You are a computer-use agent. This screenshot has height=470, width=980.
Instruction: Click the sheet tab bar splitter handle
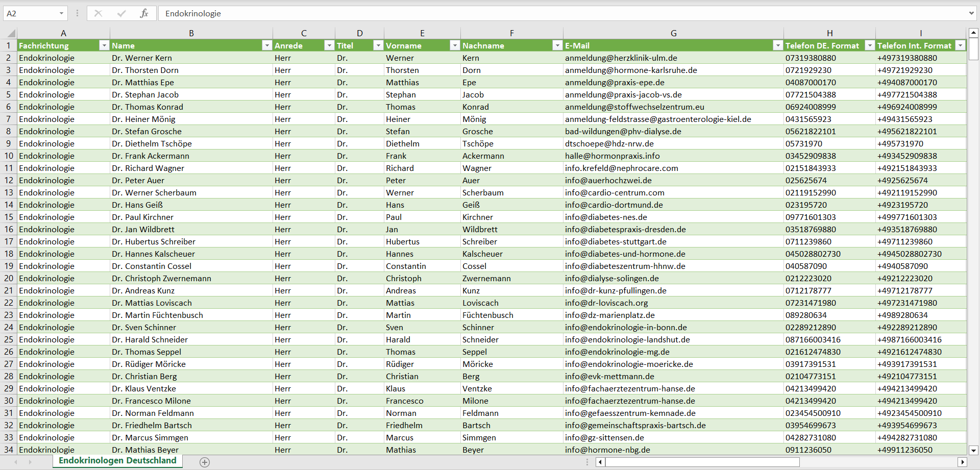point(587,462)
